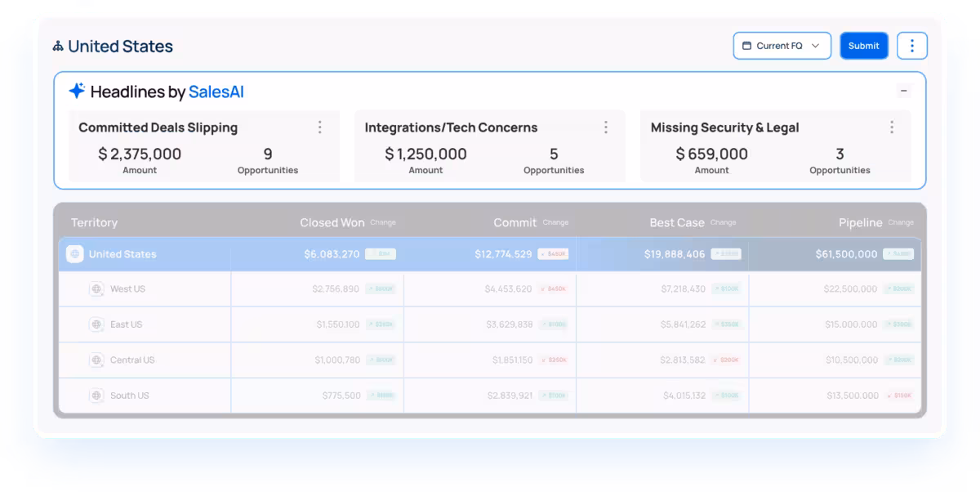Click the Submit button
Viewport: 980px width, 492px height.
863,46
